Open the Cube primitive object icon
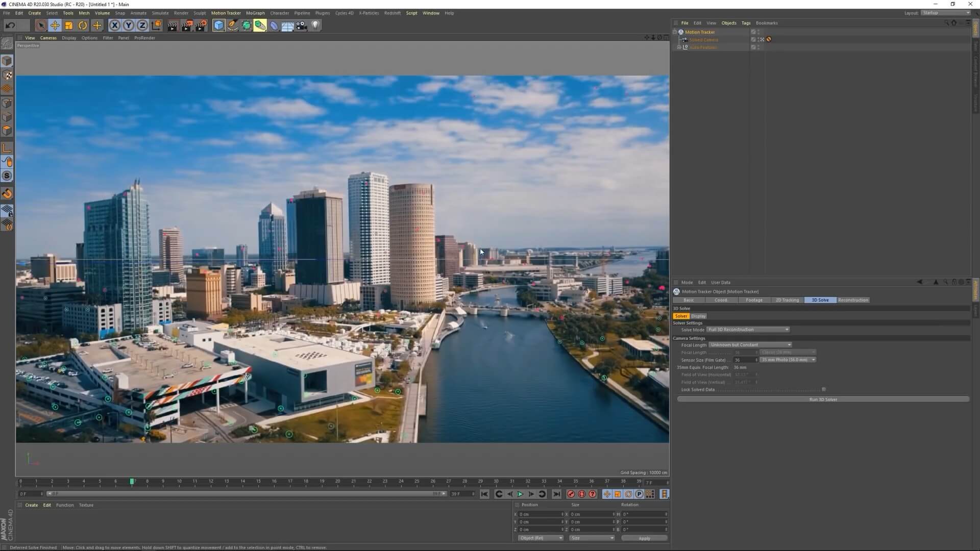 pos(218,25)
